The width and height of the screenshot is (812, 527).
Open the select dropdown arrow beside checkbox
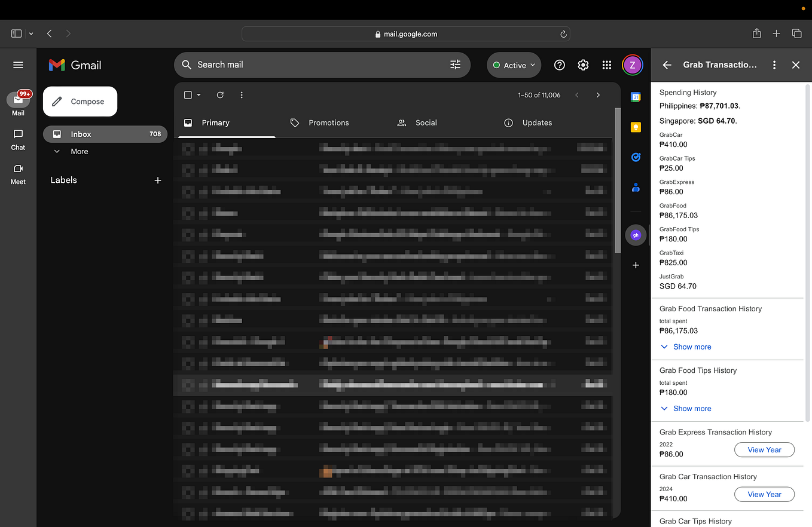(199, 95)
